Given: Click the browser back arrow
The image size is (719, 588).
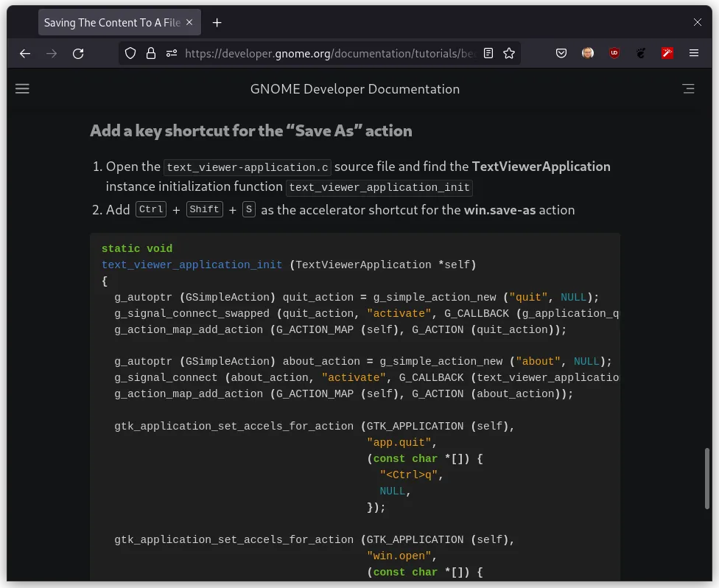Looking at the screenshot, I should [25, 53].
